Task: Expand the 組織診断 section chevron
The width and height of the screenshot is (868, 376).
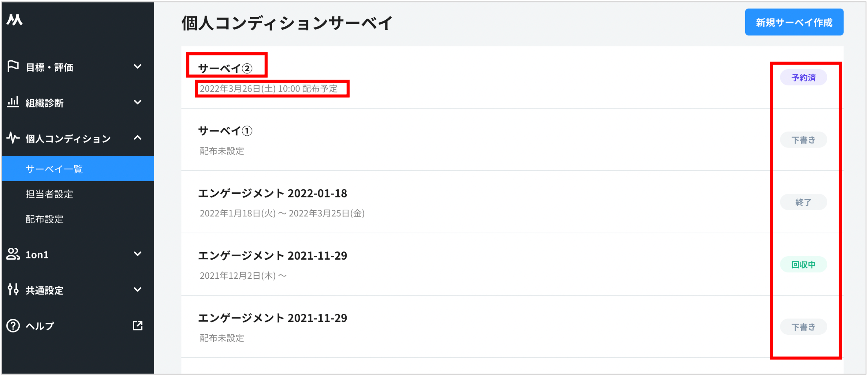Action: (x=137, y=102)
